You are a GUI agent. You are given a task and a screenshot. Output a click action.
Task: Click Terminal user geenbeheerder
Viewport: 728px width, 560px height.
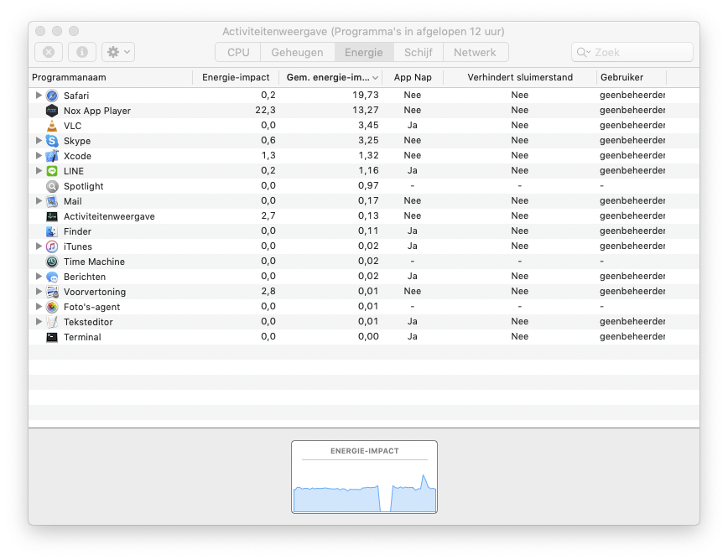coord(632,336)
